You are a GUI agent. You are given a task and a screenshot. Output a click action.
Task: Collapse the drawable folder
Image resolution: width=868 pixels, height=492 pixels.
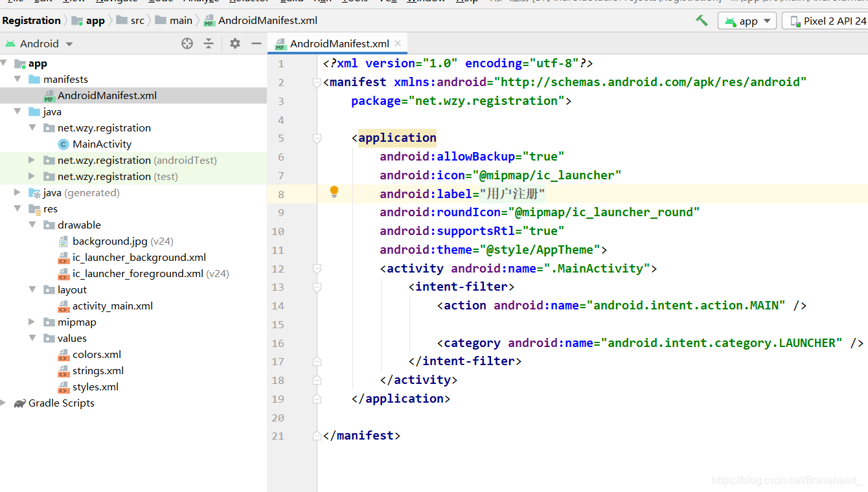click(32, 225)
